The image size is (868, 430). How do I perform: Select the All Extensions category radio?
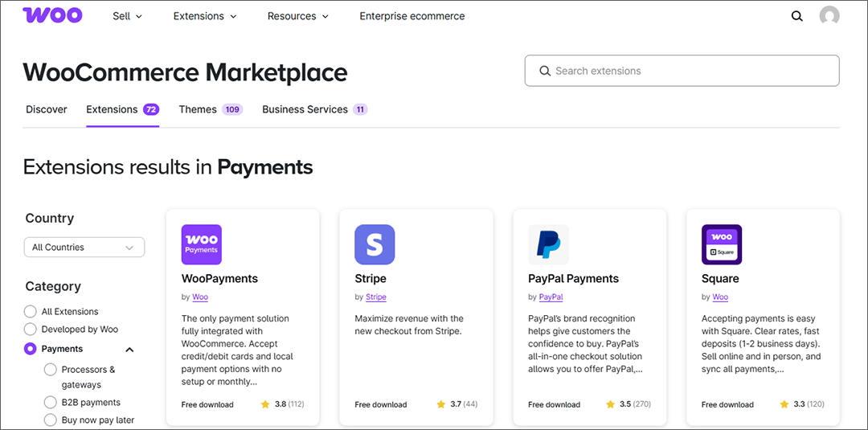31,312
